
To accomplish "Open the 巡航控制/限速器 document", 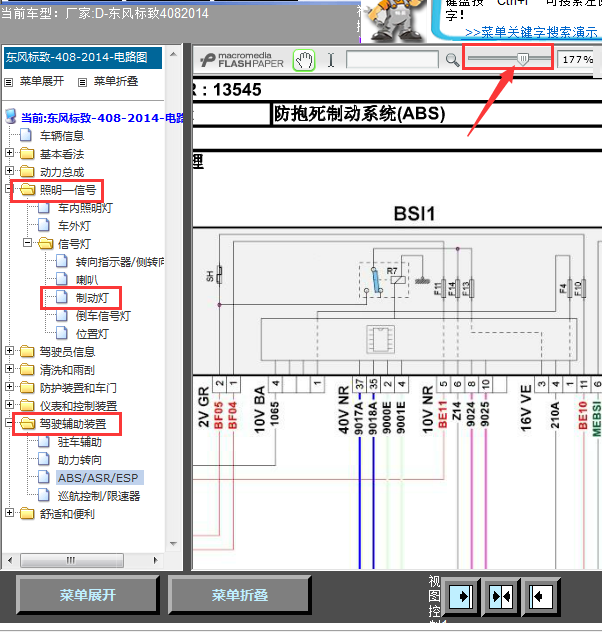I will pos(99,496).
